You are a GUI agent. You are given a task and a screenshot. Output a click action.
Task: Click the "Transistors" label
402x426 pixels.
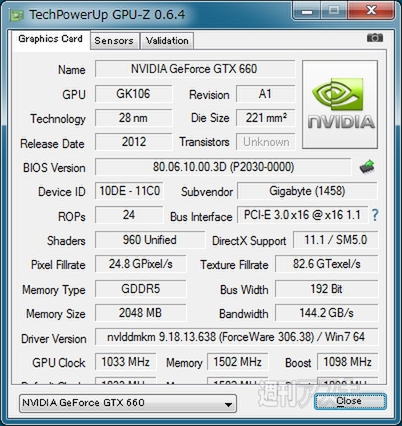pos(204,142)
